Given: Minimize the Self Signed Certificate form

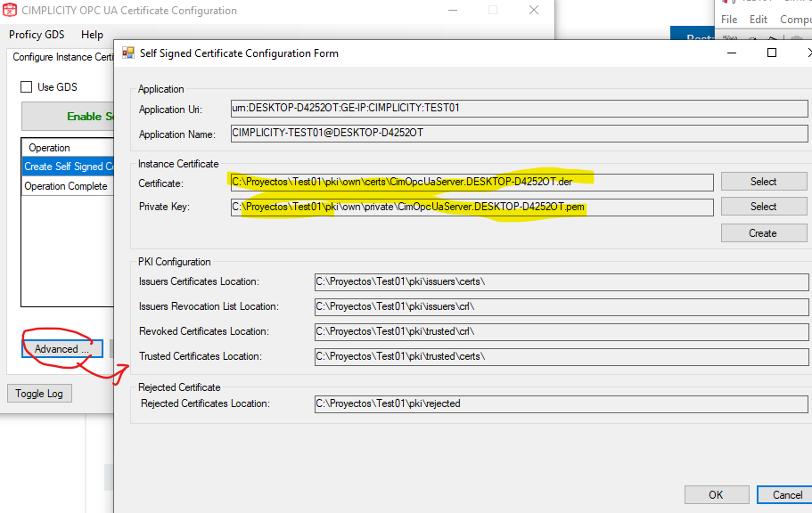Looking at the screenshot, I should point(732,53).
